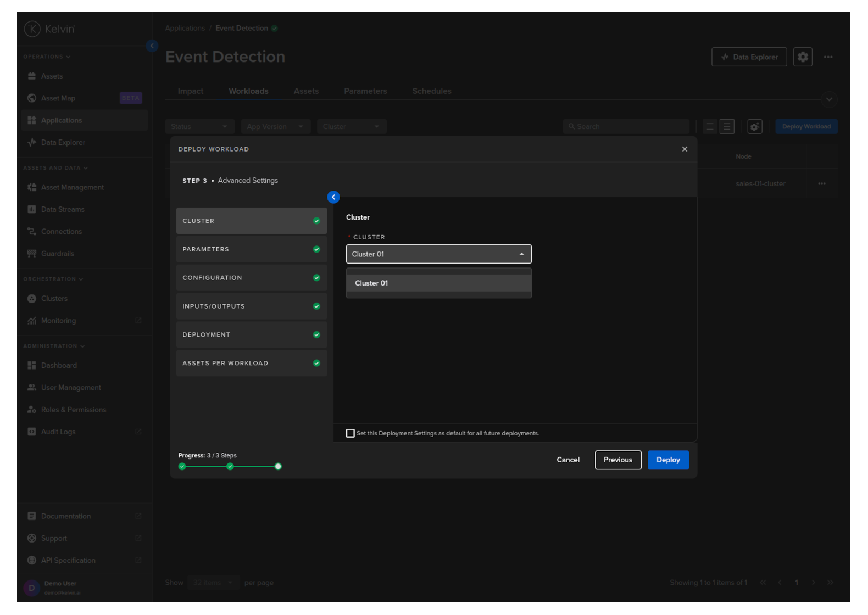Open the three-dot menu in the page header
The height and width of the screenshot is (615, 868).
(x=828, y=57)
